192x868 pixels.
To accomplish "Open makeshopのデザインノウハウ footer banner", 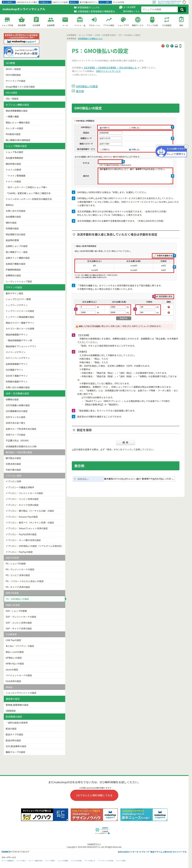I will (x=94, y=815).
